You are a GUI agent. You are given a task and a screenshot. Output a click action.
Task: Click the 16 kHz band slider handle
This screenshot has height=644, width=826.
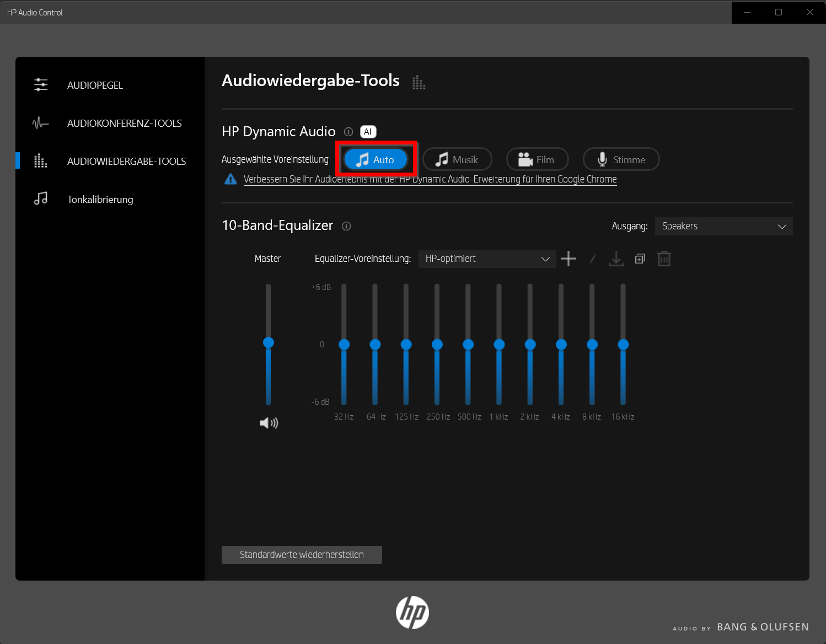623,345
